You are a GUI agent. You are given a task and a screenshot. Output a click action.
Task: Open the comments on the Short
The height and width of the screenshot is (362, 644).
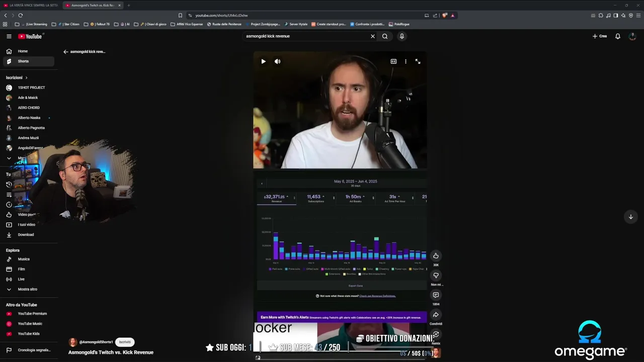pos(436,295)
